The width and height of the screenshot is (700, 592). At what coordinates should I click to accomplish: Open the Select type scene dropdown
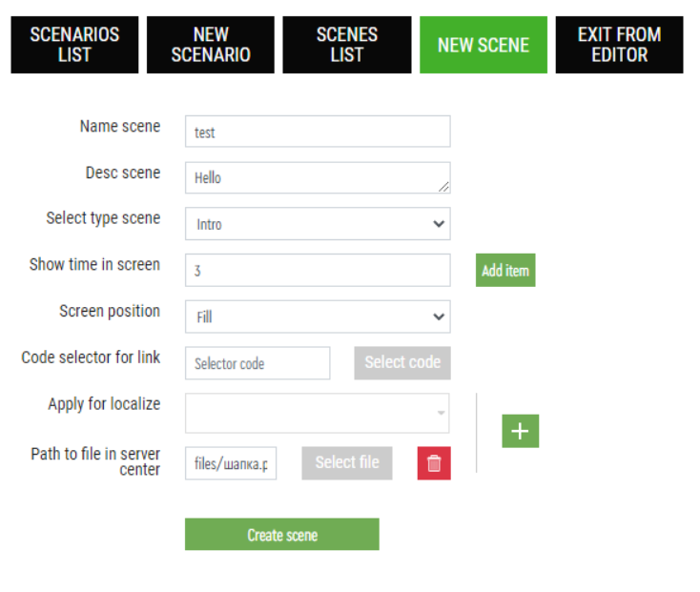click(x=318, y=223)
